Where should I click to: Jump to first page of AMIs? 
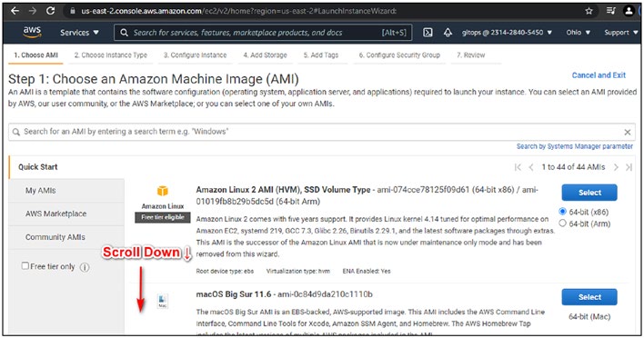click(x=518, y=167)
